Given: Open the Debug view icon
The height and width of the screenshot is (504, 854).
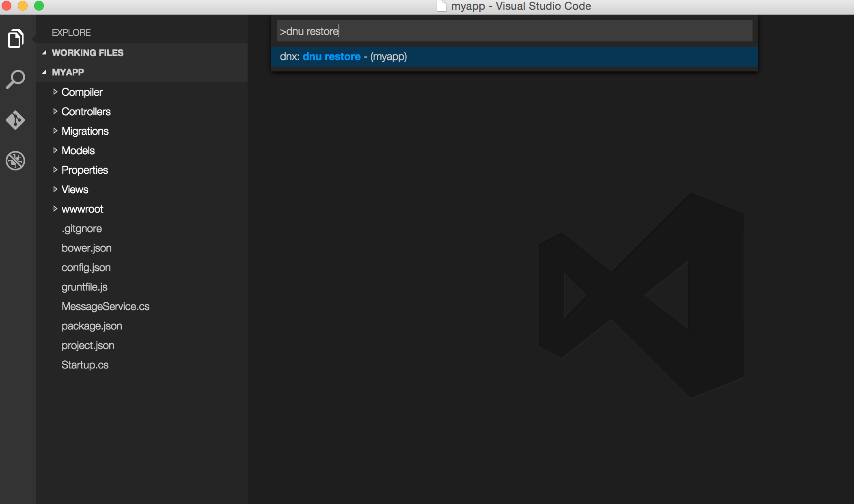Looking at the screenshot, I should point(16,161).
